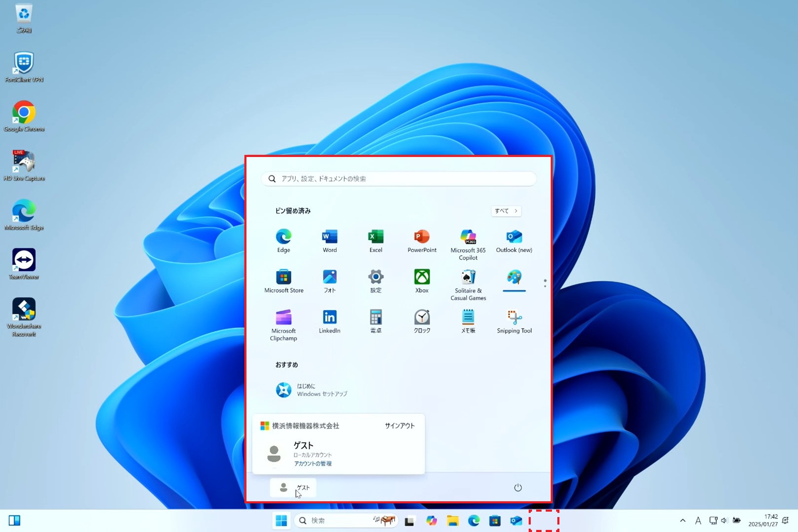Open メモ帳 notepad app
This screenshot has height=532, width=798.
click(x=468, y=321)
